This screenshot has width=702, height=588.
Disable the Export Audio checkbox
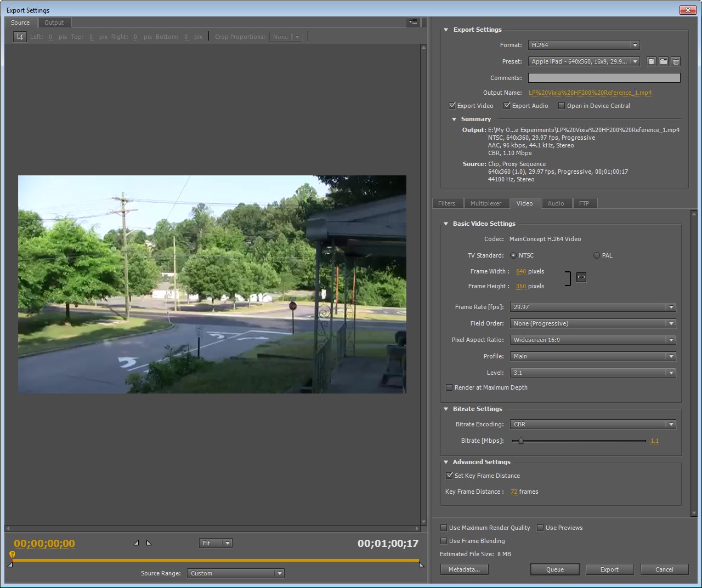tap(507, 106)
